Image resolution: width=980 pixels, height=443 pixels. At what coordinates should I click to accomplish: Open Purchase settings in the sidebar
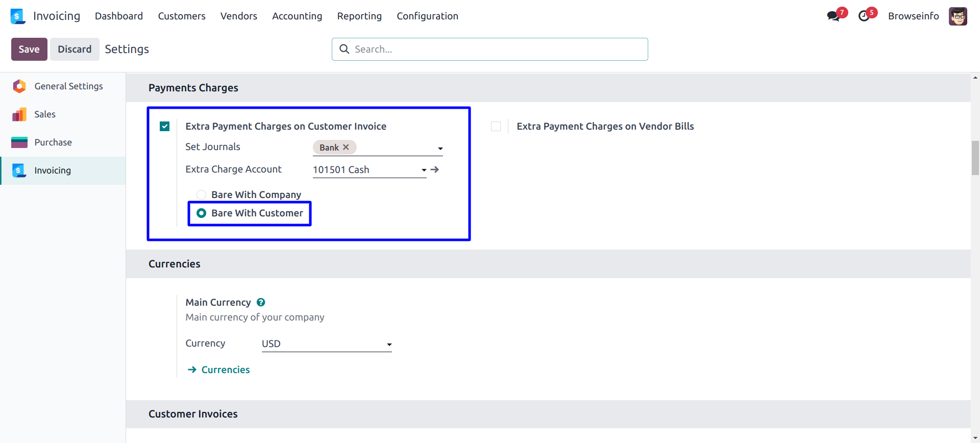pyautogui.click(x=53, y=142)
